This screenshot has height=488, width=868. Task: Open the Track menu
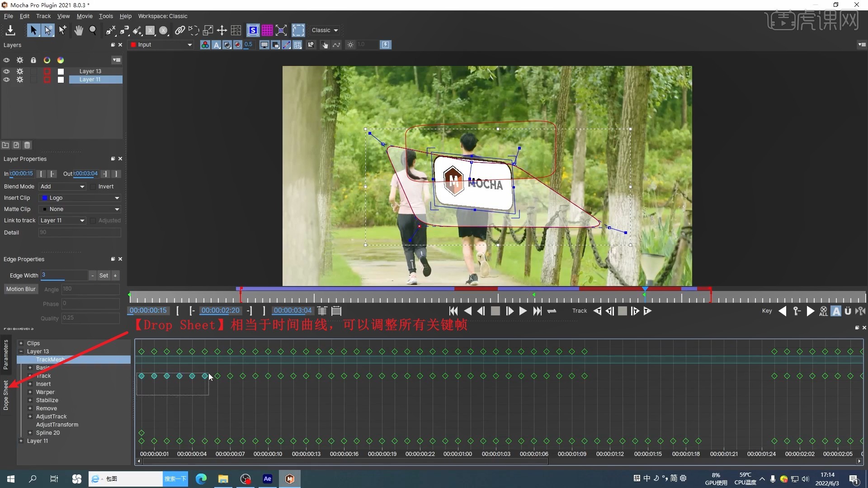pyautogui.click(x=43, y=16)
